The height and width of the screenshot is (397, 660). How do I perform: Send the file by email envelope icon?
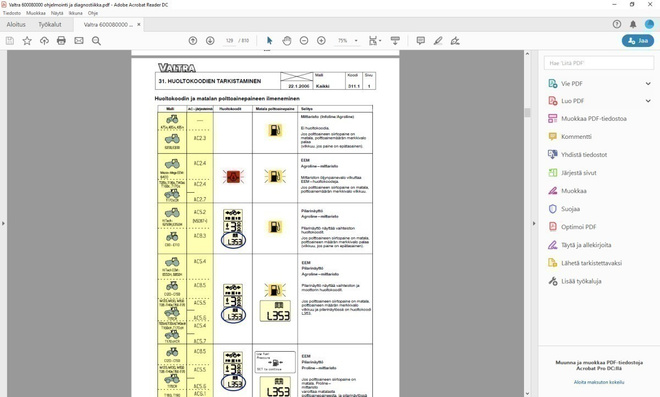pos(79,41)
